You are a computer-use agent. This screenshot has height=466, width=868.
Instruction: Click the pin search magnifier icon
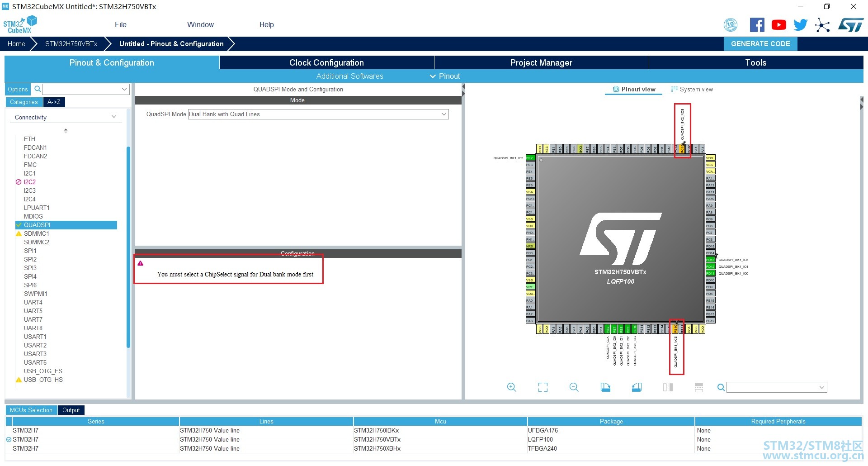point(721,387)
